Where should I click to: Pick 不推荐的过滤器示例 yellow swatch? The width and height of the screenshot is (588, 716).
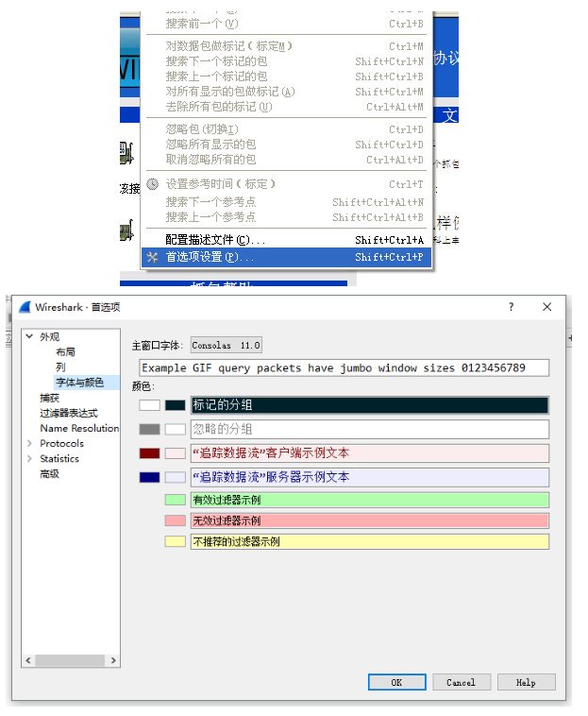click(x=176, y=541)
